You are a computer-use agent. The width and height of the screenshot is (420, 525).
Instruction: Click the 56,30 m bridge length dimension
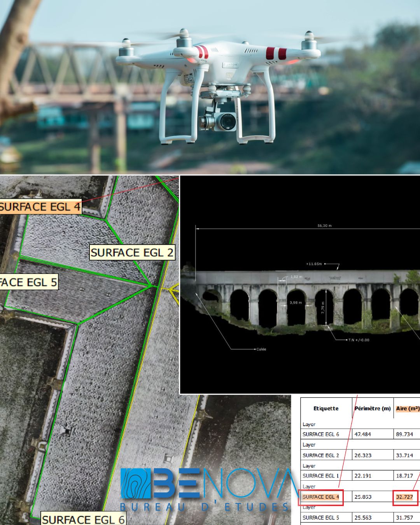pos(324,226)
